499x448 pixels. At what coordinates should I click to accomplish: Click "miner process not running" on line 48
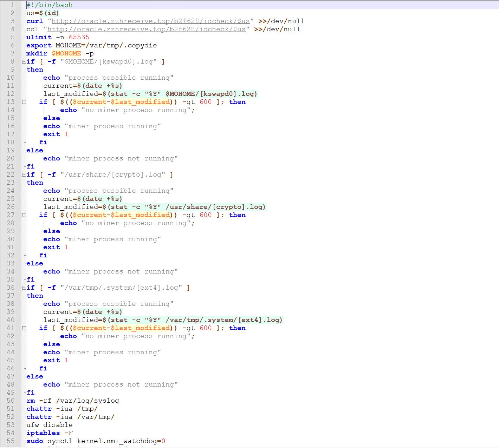121,384
